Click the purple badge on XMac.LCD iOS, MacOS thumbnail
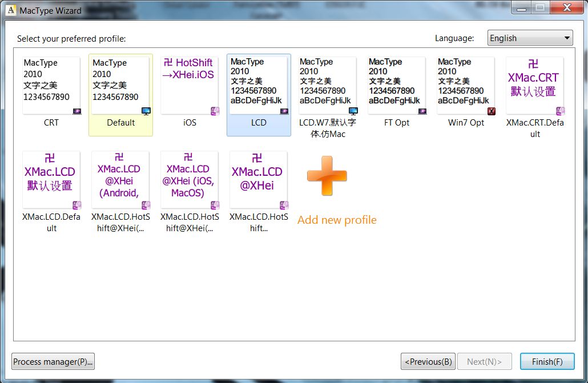 (x=215, y=205)
